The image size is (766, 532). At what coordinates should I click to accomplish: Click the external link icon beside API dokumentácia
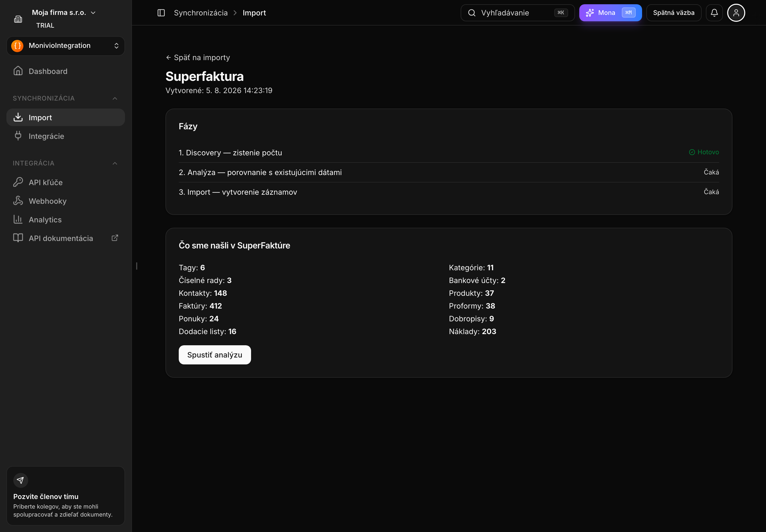[115, 238]
